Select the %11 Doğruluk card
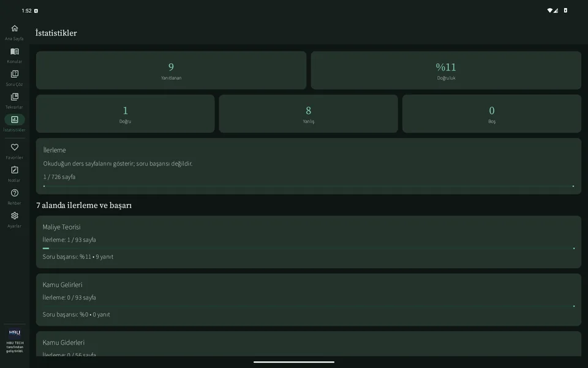Screen dimensions: 588x368 point(446,70)
